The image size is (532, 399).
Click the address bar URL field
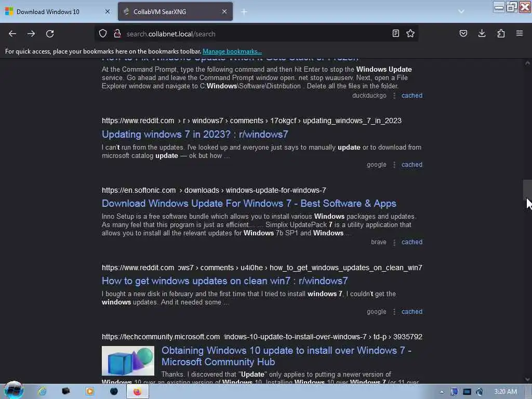click(256, 34)
